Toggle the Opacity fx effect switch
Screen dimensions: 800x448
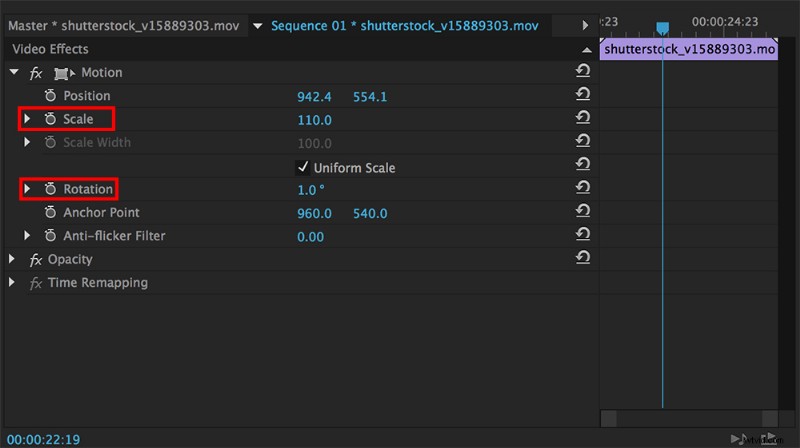36,259
